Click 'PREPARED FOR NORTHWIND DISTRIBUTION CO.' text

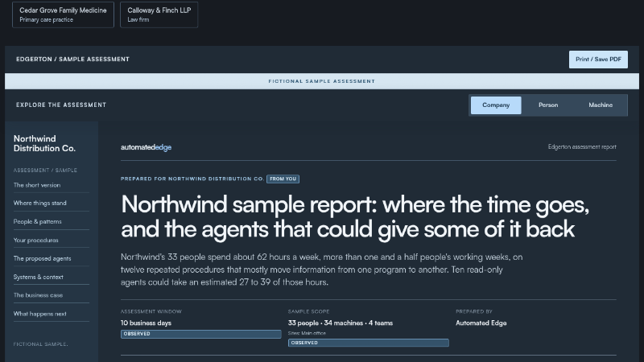(x=192, y=179)
